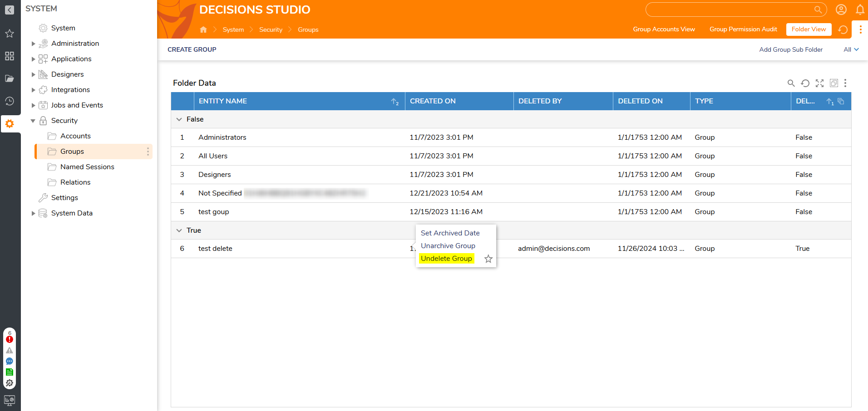Sort by DELETED ON column header
The image size is (868, 411).
651,101
